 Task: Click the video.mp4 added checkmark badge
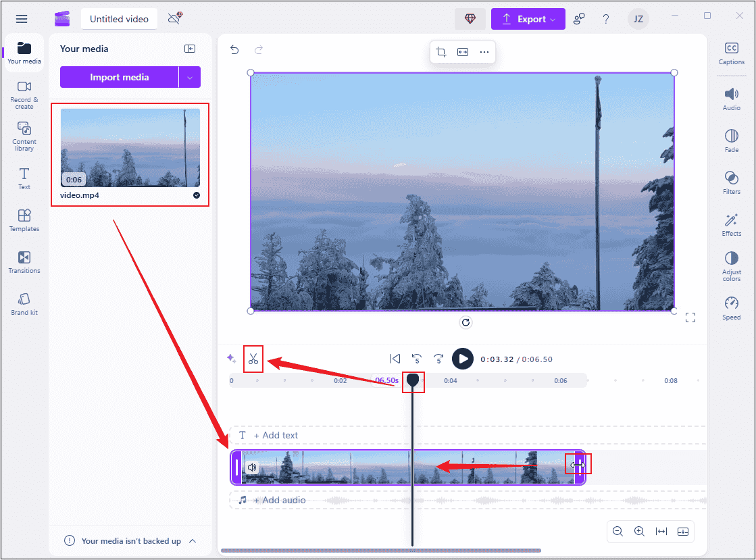coord(196,195)
